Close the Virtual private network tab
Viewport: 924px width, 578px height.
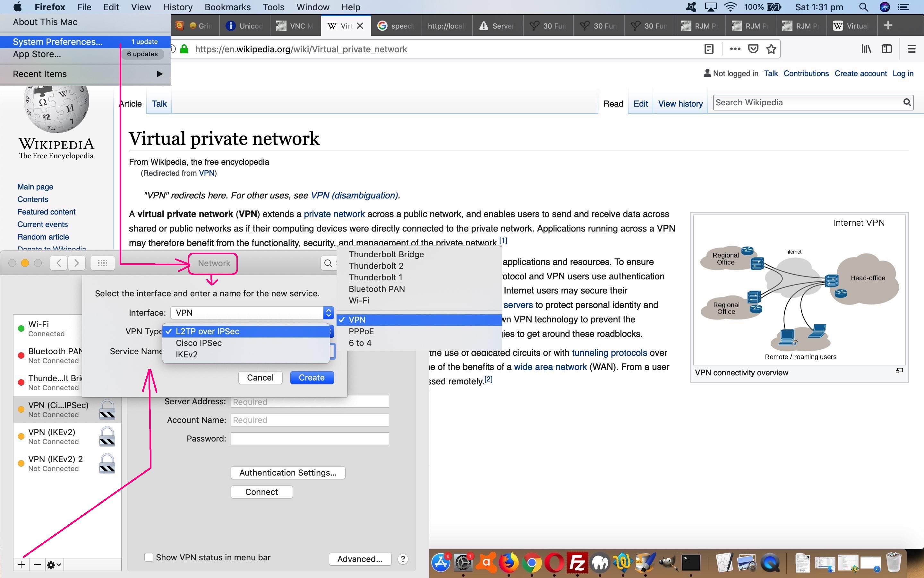[x=360, y=26]
